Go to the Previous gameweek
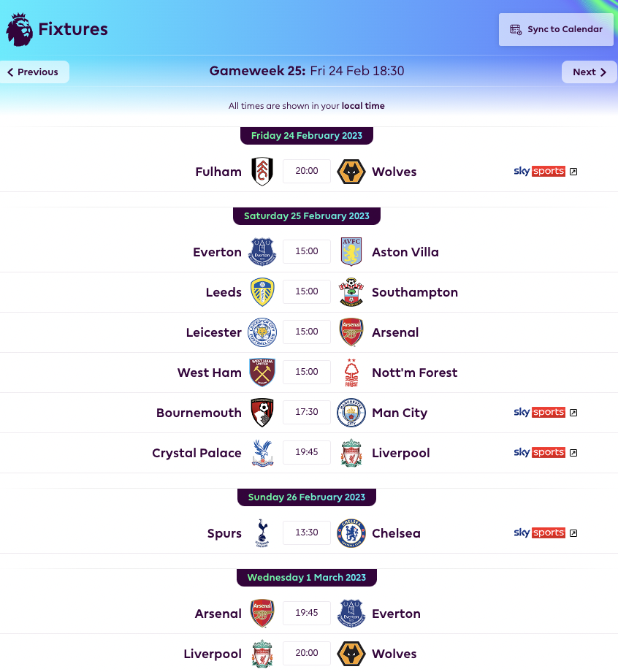The height and width of the screenshot is (672, 618). point(31,72)
